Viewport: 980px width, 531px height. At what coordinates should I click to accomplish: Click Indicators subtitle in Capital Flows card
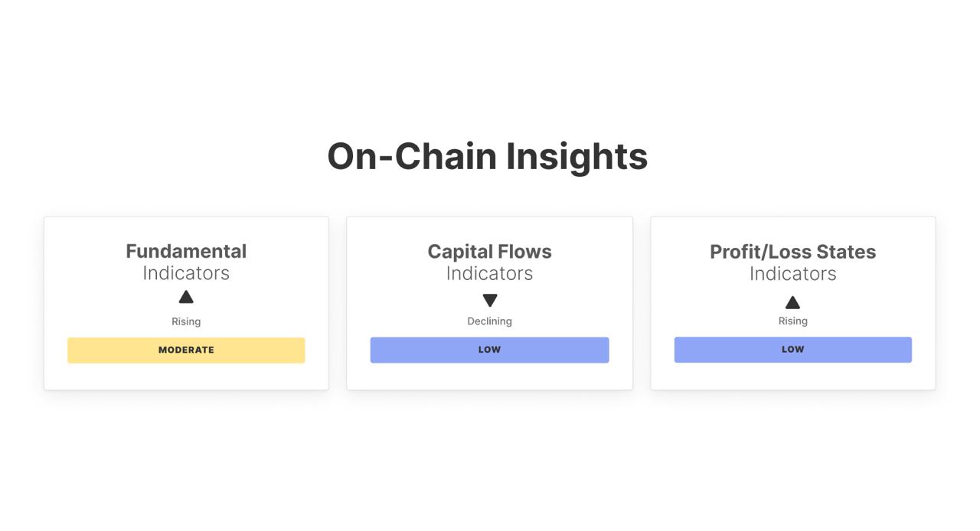(489, 273)
